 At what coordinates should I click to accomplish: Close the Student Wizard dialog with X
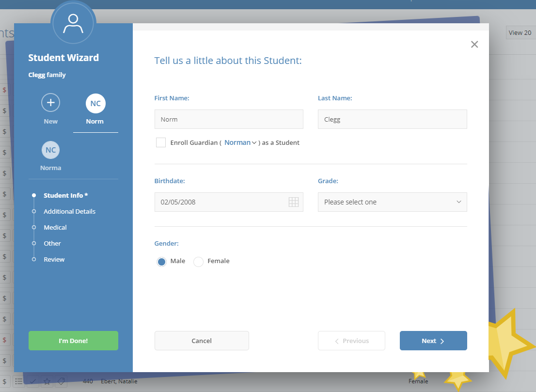point(474,45)
